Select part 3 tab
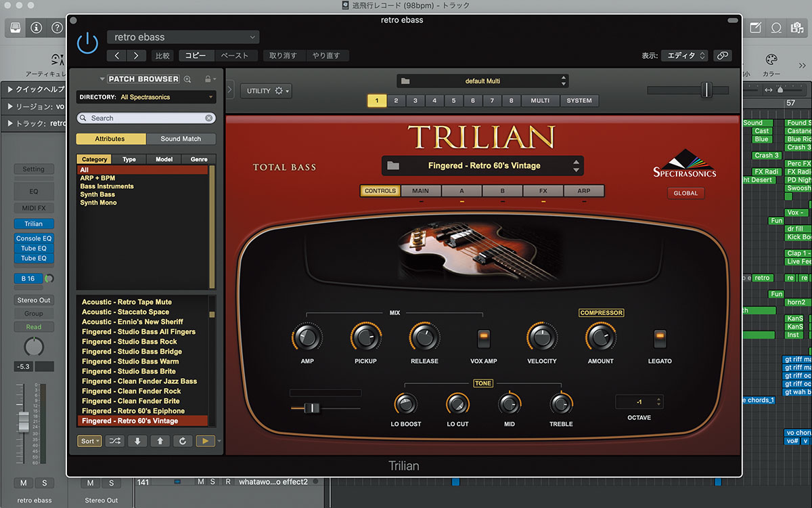The image size is (812, 508). (x=415, y=100)
